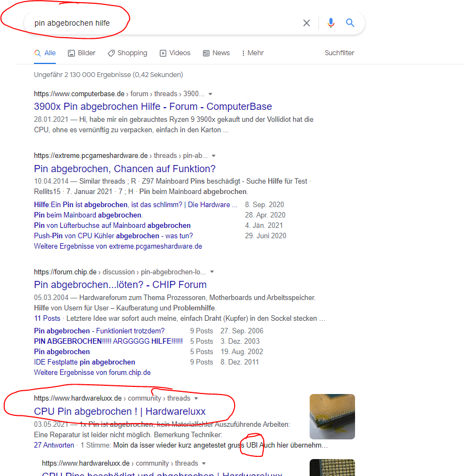Viewport: 465px width, 476px height.
Task: Open Suchfilter options
Action: pos(340,53)
